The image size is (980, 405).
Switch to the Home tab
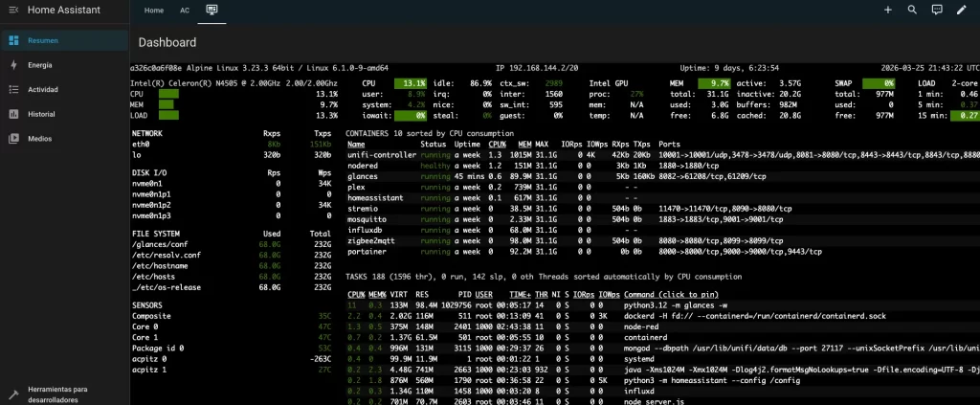coord(153,10)
